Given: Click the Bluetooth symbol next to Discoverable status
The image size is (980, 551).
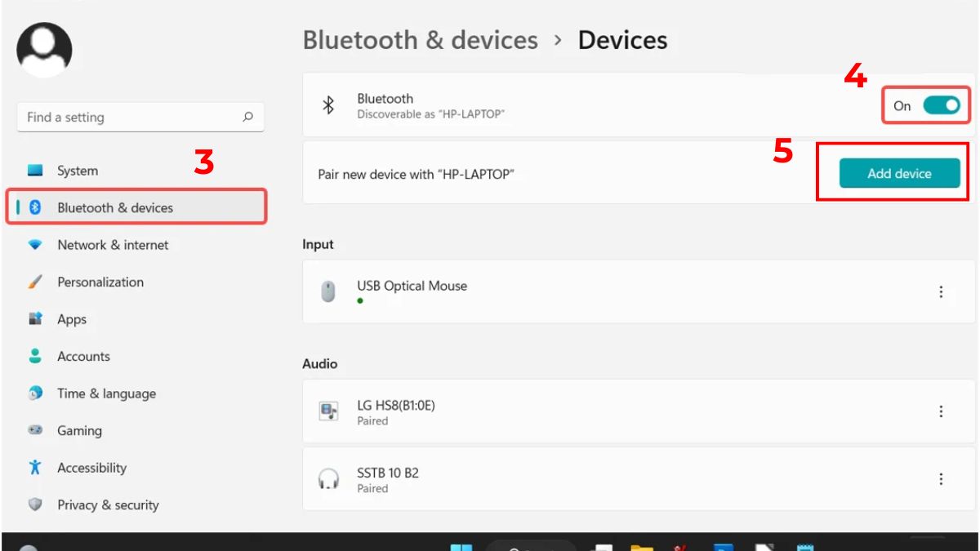Looking at the screenshot, I should 330,105.
